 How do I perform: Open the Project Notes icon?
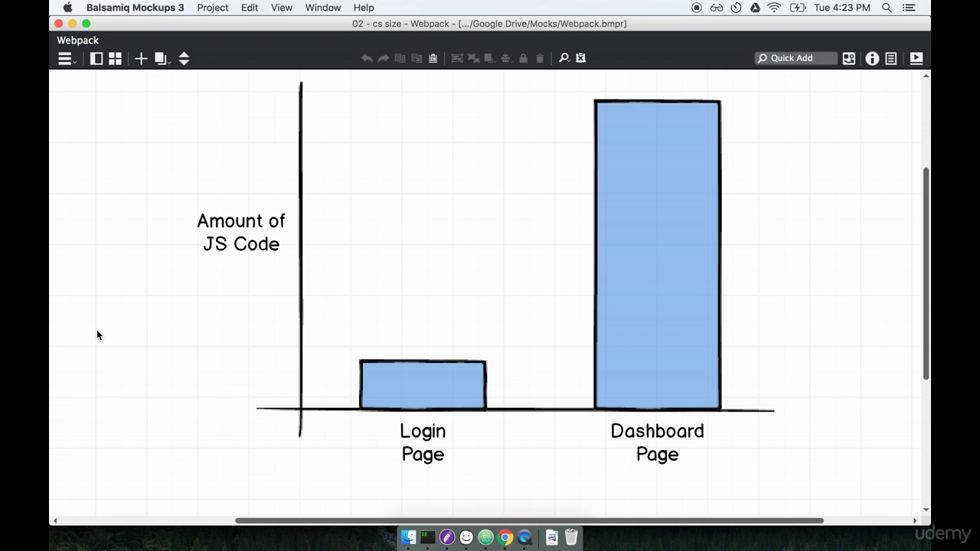coord(890,58)
